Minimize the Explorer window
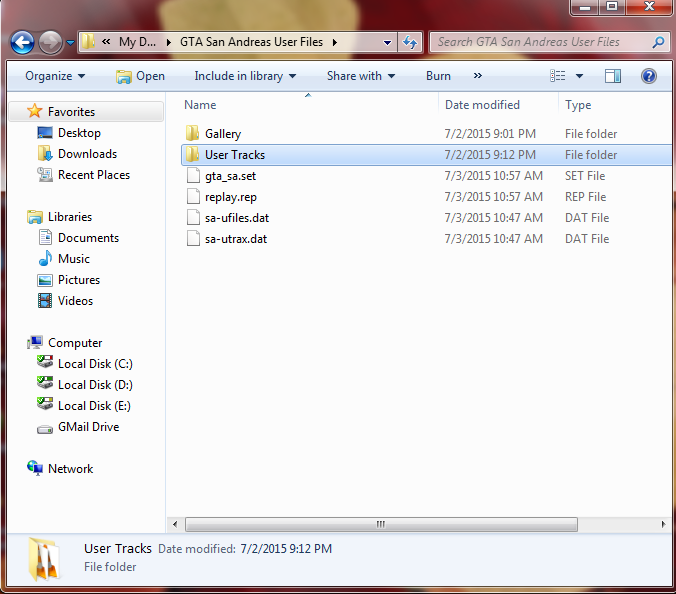The width and height of the screenshot is (676, 594). click(585, 7)
